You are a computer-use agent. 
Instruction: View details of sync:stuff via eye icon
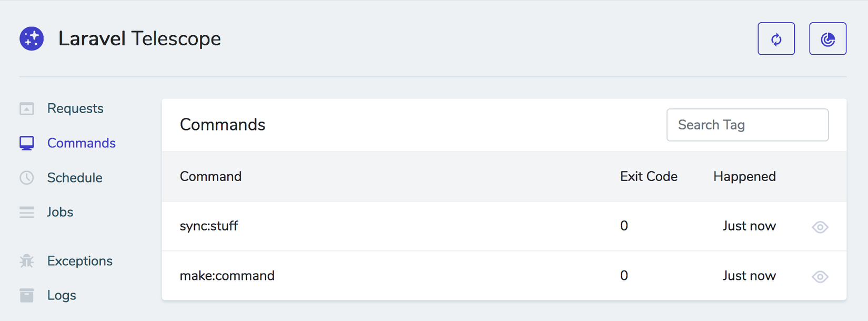click(x=820, y=227)
